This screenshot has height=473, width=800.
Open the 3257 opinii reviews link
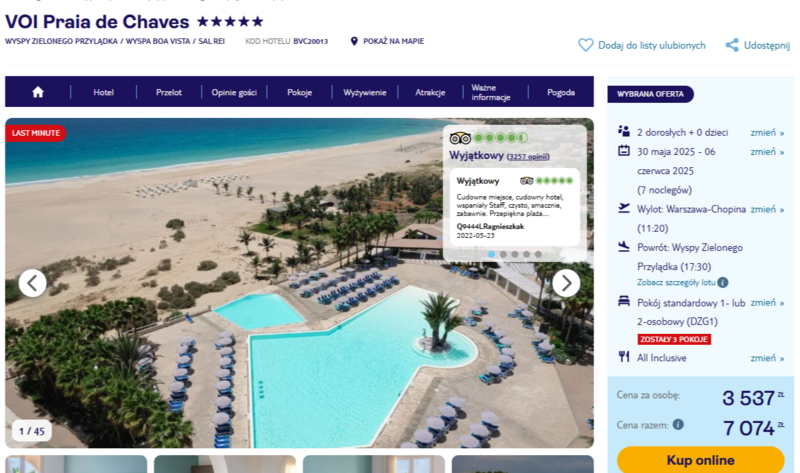pos(528,157)
